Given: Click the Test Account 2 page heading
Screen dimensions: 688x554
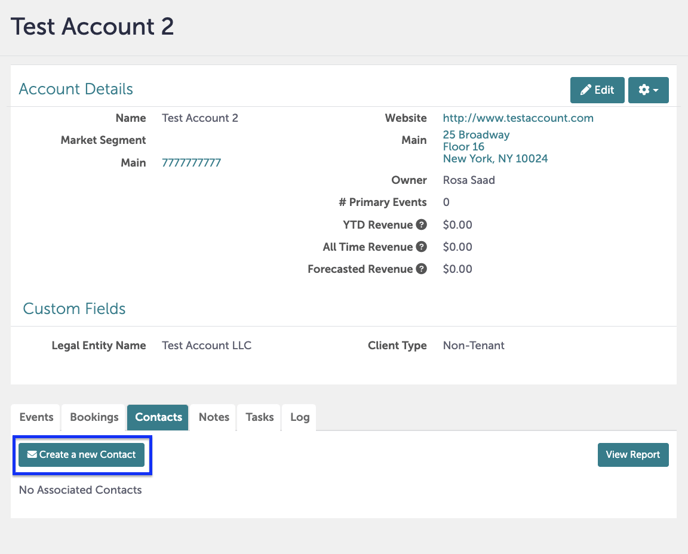Looking at the screenshot, I should tap(92, 27).
